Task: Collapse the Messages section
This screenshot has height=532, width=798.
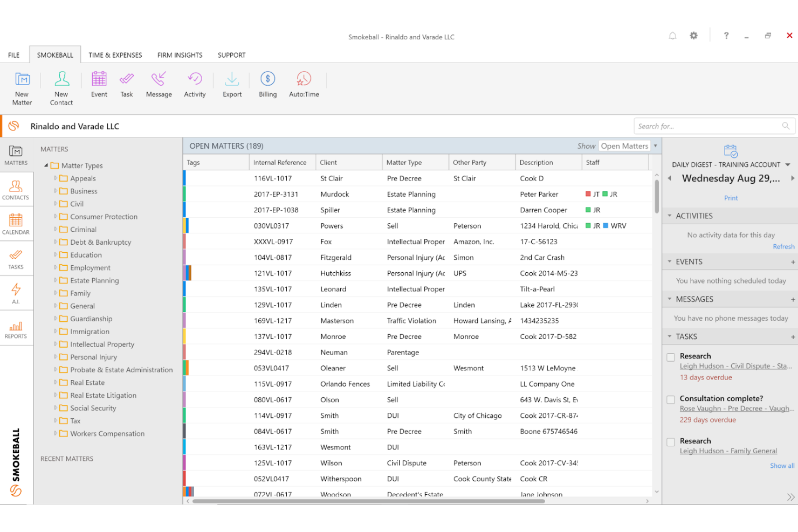Action: point(670,299)
